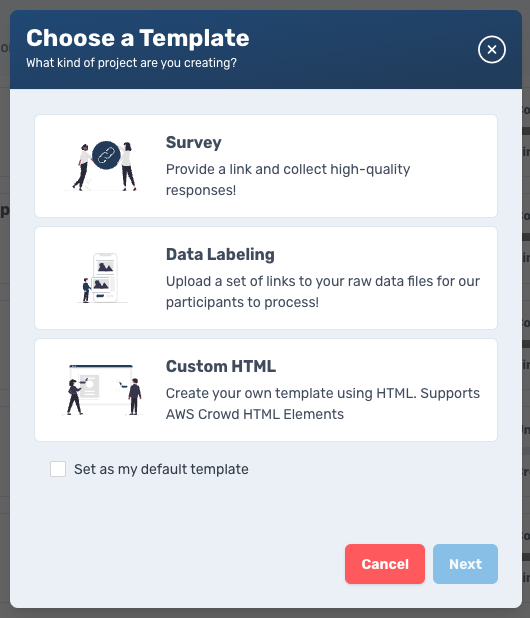Click the Custom HTML heading text
This screenshot has width=530, height=618.
coord(221,367)
